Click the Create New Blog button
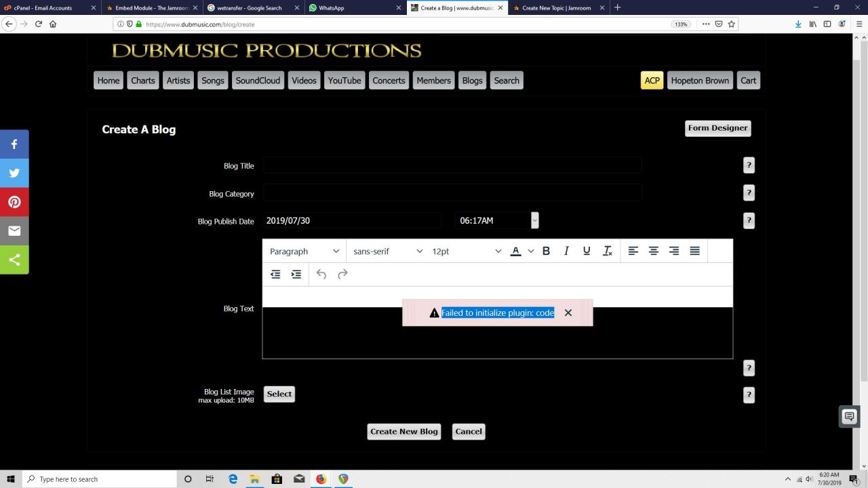The image size is (868, 488). 404,431
